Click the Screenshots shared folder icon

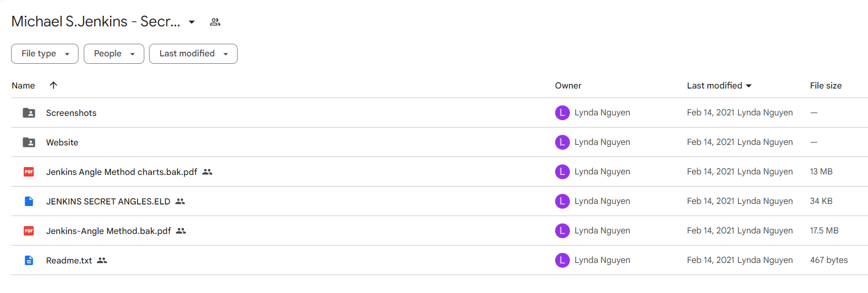pos(29,113)
